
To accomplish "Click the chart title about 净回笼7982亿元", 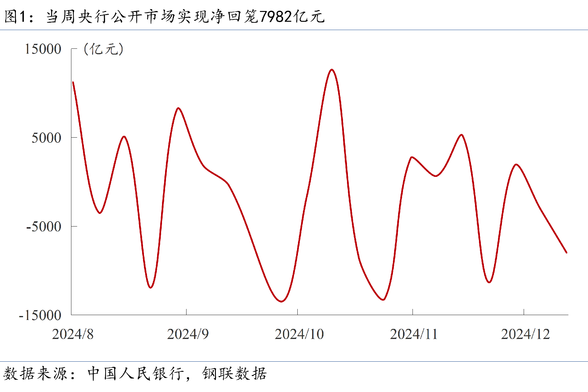I will [x=164, y=17].
